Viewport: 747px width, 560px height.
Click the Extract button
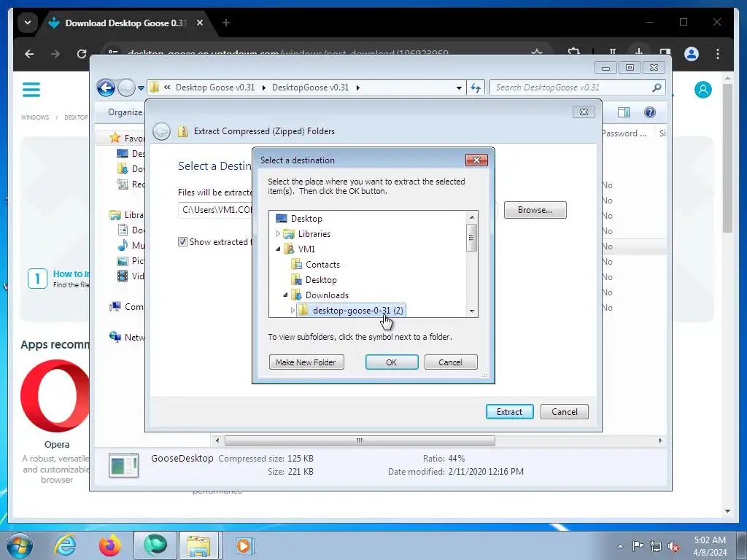(x=509, y=412)
